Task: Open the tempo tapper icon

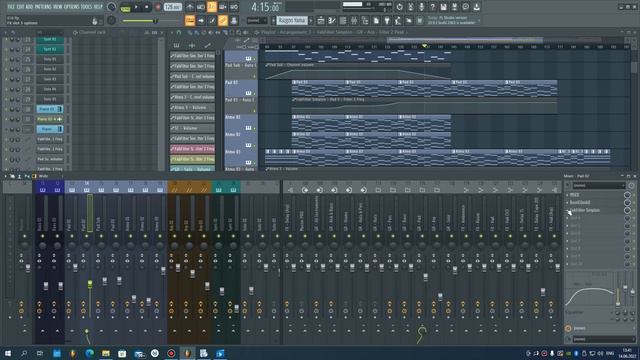Action: [398, 20]
